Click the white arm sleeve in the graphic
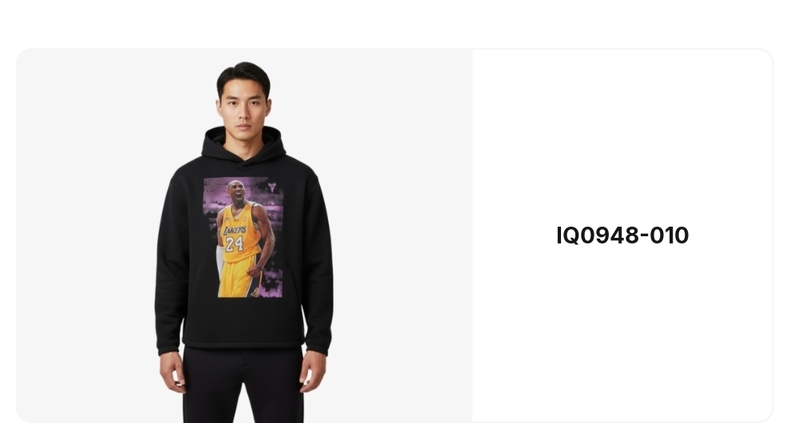Viewport: 790px width, 423px height. pyautogui.click(x=220, y=261)
